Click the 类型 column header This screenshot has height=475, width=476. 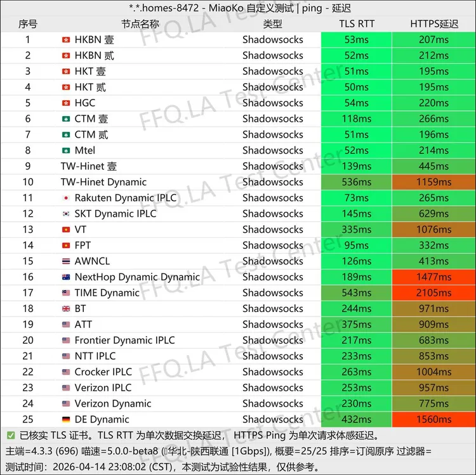[273, 24]
